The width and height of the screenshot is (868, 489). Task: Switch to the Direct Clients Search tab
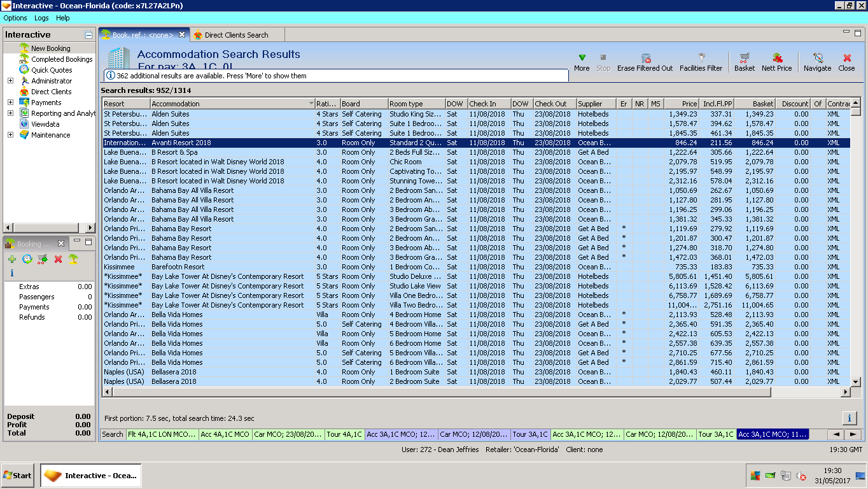(235, 35)
